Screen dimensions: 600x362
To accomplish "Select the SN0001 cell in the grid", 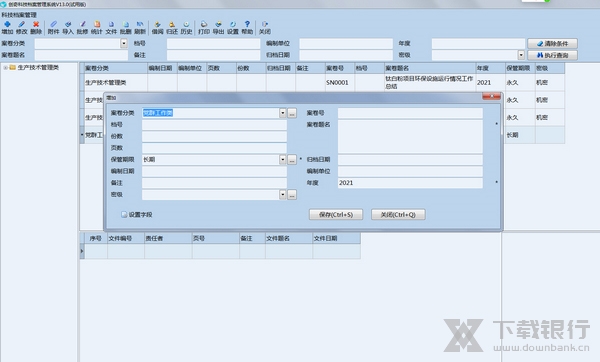I will tap(339, 82).
